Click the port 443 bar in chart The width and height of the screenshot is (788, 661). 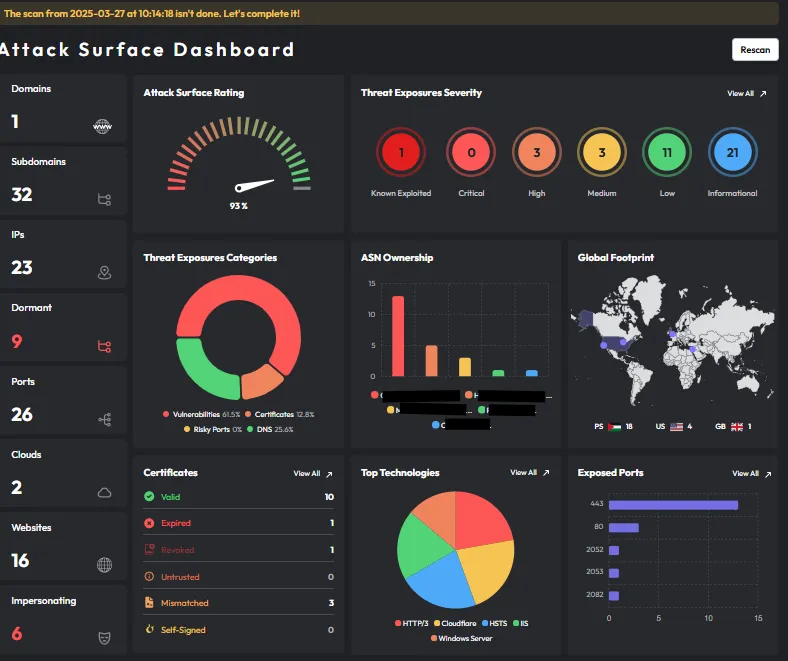tap(673, 505)
